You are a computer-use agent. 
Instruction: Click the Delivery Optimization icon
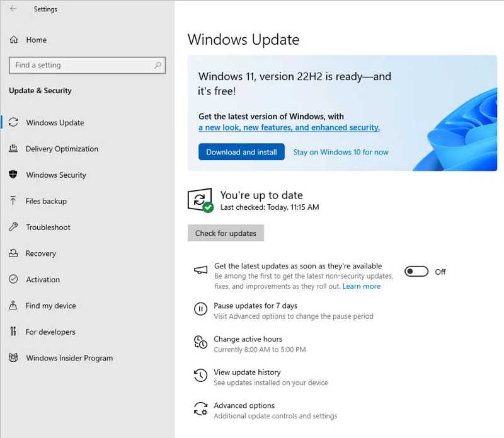pos(13,149)
